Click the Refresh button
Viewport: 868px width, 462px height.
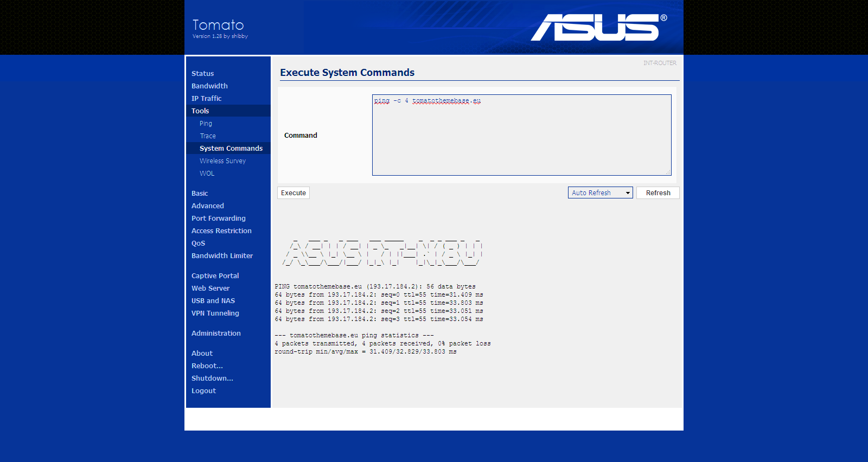658,193
